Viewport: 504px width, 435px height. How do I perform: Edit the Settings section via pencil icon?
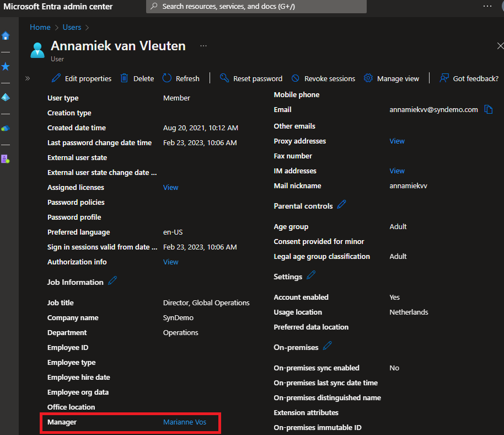tap(309, 276)
